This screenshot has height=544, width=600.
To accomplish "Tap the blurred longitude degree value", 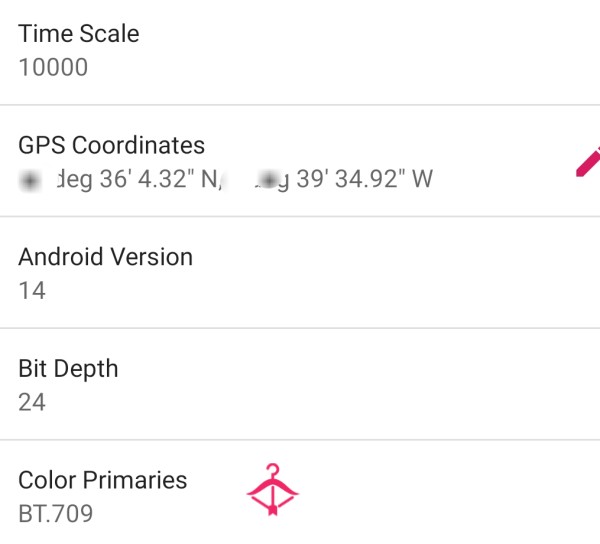I will 268,180.
